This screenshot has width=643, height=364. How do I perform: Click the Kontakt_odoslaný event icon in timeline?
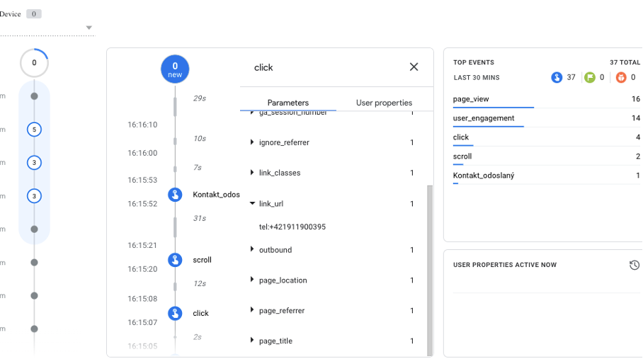point(175,195)
